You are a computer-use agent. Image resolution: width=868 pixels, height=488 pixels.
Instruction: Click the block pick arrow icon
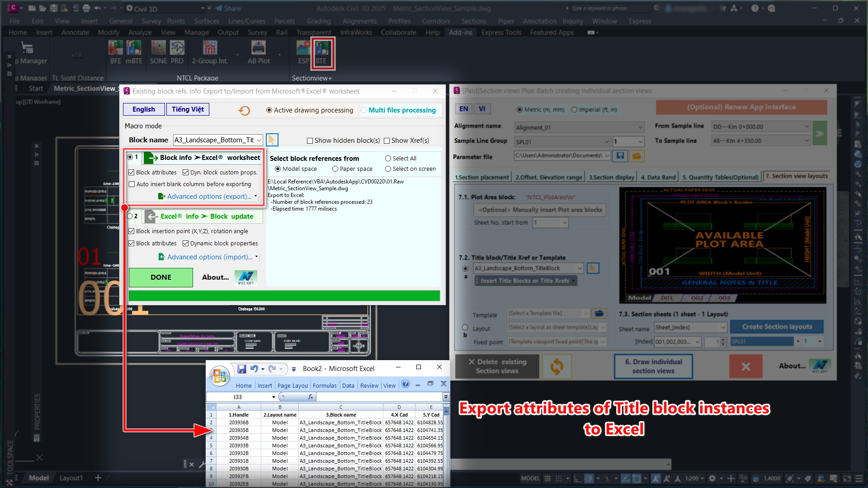point(272,140)
